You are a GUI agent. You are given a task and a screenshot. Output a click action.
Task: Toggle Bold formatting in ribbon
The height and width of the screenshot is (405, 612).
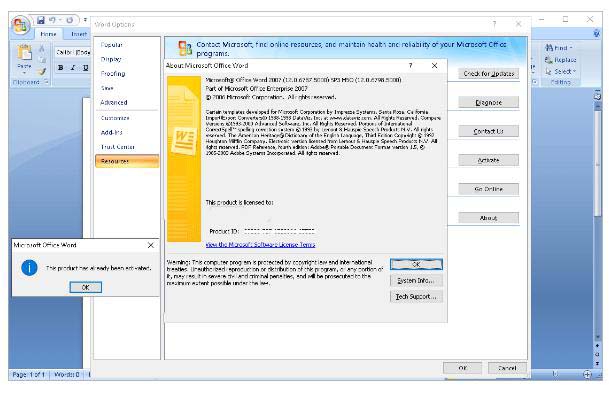pos(60,68)
